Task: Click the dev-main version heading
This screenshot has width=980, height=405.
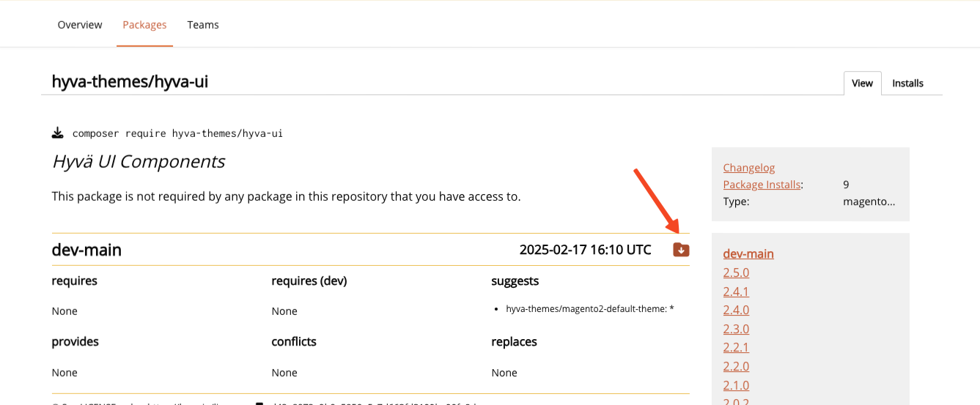Action: pyautogui.click(x=86, y=250)
